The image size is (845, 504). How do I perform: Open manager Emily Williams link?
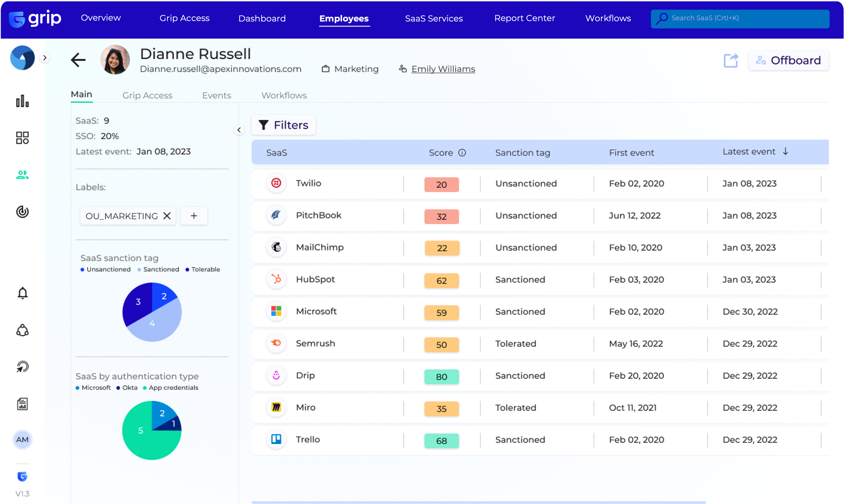pos(443,69)
